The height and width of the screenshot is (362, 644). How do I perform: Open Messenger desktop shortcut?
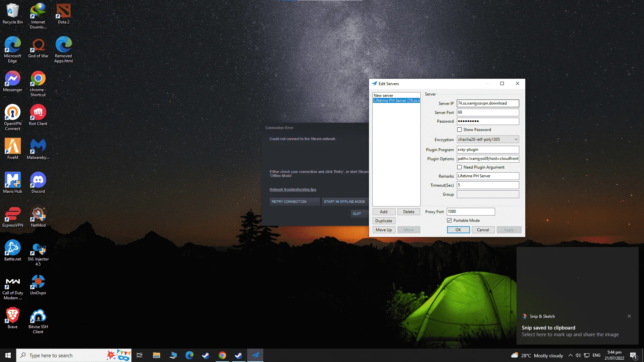pos(13,81)
